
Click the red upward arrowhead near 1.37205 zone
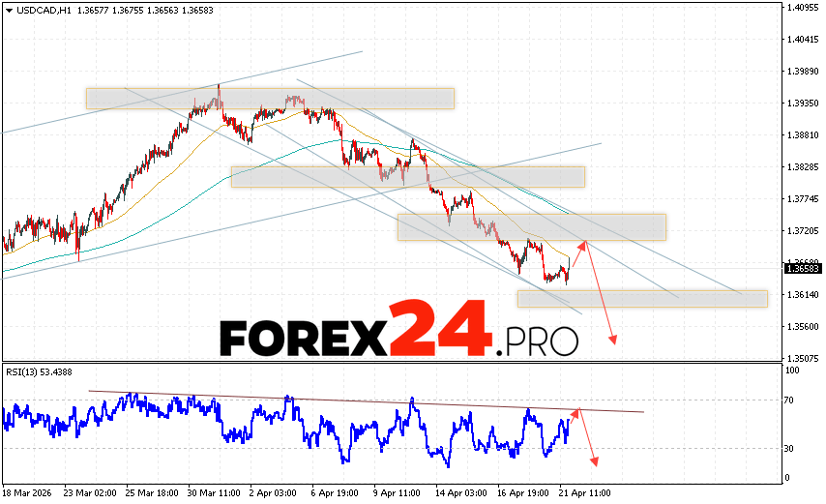[x=582, y=243]
